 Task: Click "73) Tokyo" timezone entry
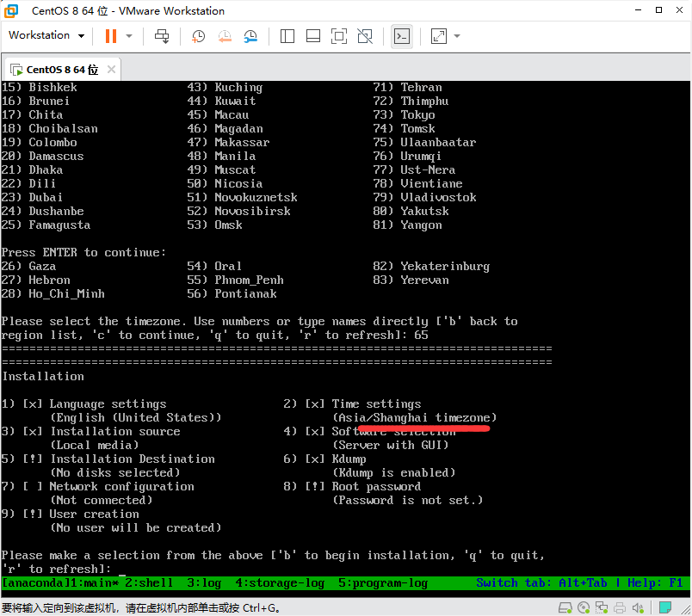(404, 114)
